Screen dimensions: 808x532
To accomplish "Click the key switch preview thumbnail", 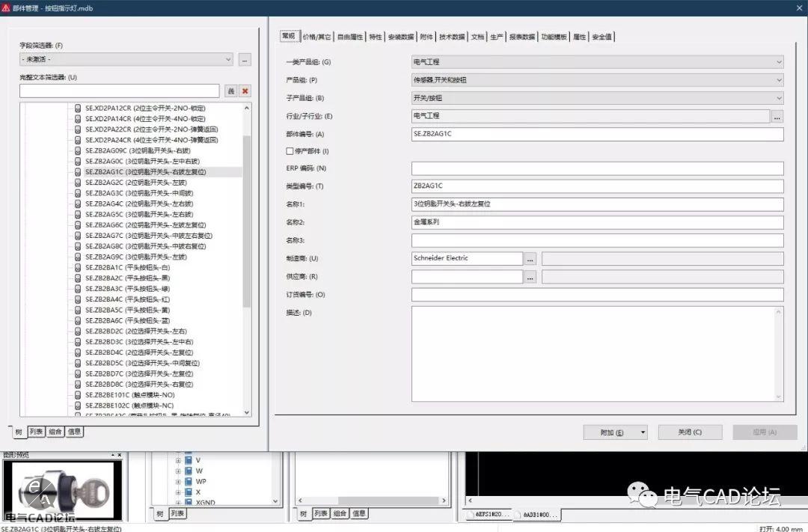I will point(61,486).
